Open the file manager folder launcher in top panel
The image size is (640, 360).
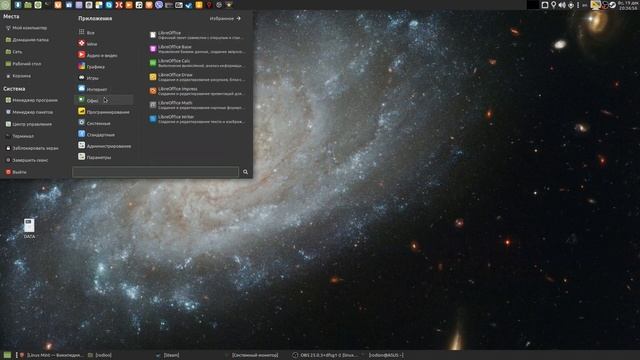point(28,5)
